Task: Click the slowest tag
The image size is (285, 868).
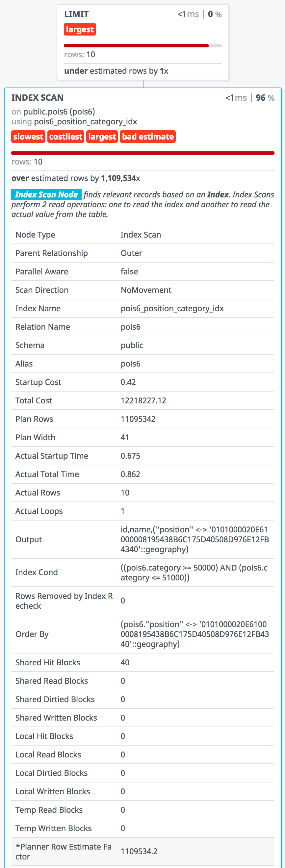Action: coord(28,137)
